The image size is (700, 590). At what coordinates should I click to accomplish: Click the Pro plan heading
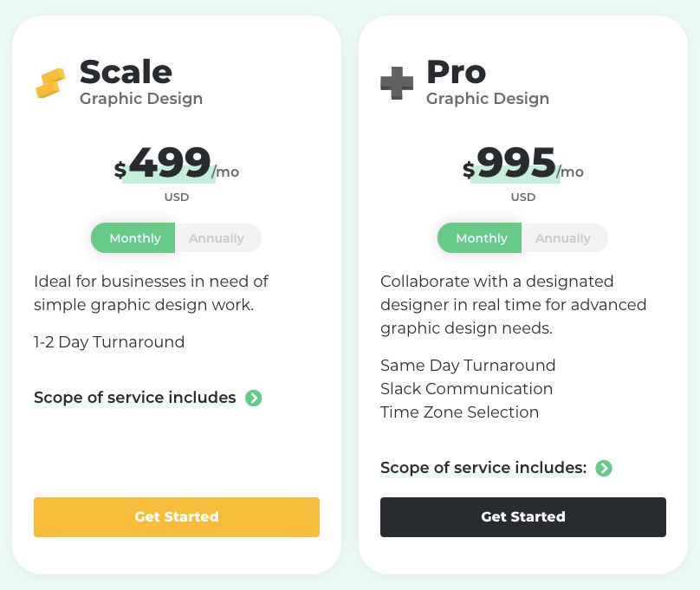[457, 73]
